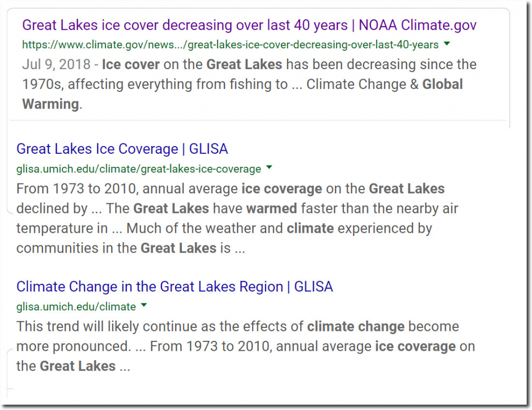The height and width of the screenshot is (410, 532).
Task: Open the Great Lakes Ice Coverage GLISA link
Action: click(x=122, y=149)
